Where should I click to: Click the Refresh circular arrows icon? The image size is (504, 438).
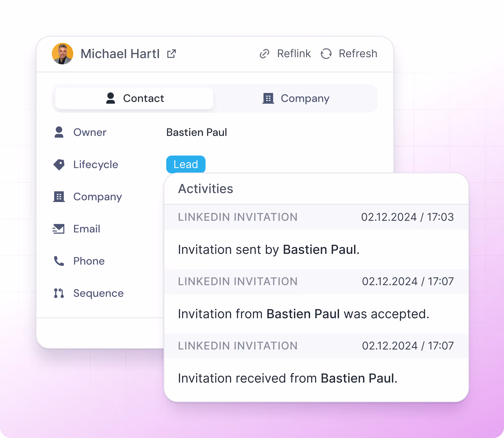326,54
